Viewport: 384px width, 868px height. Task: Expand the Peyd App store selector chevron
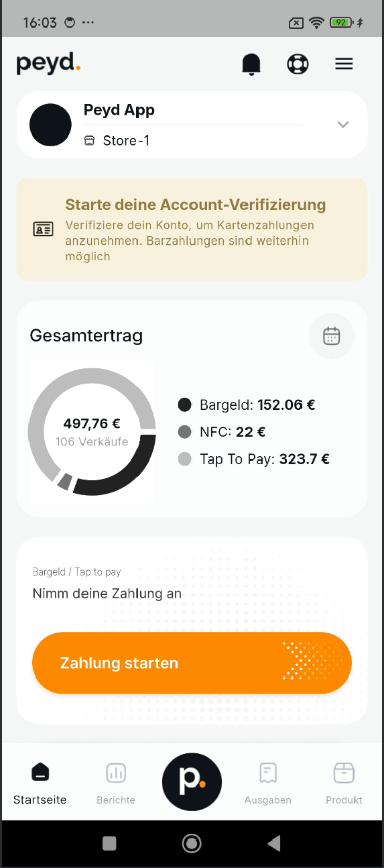[x=343, y=125]
